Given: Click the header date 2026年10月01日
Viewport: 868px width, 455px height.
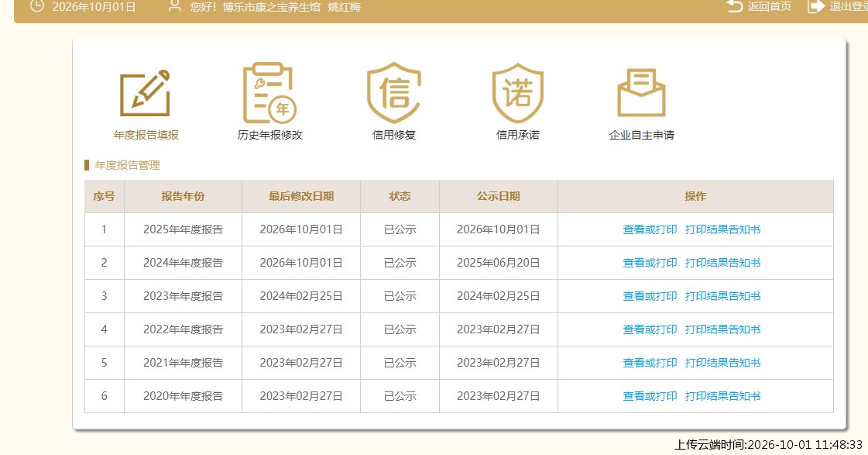Looking at the screenshot, I should click(94, 7).
